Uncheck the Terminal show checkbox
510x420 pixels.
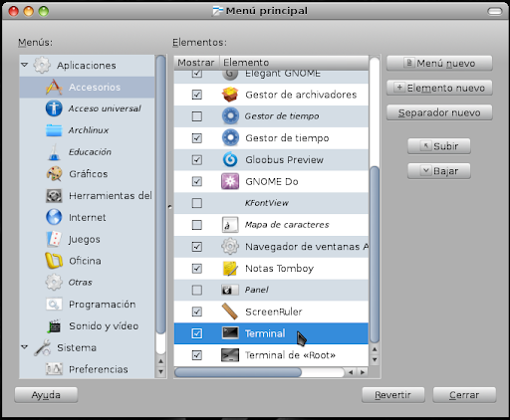[197, 333]
